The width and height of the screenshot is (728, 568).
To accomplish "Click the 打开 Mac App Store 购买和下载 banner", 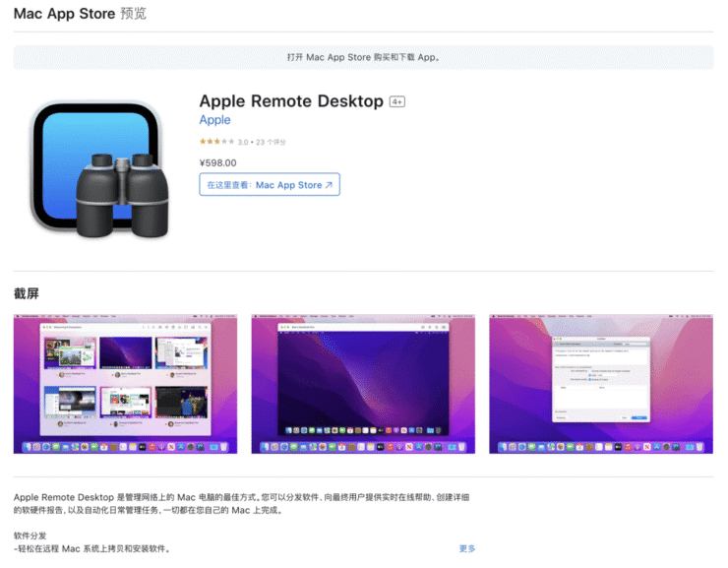I will click(364, 57).
